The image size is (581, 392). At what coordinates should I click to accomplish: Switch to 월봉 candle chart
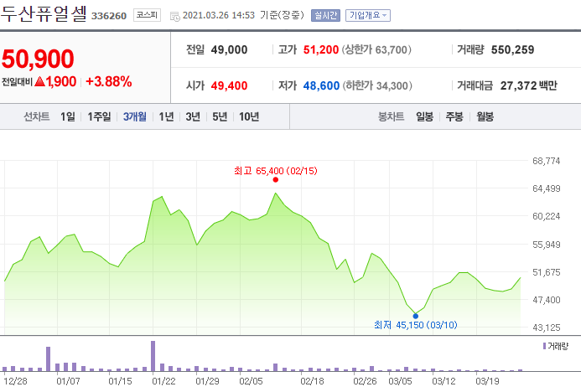coord(485,117)
